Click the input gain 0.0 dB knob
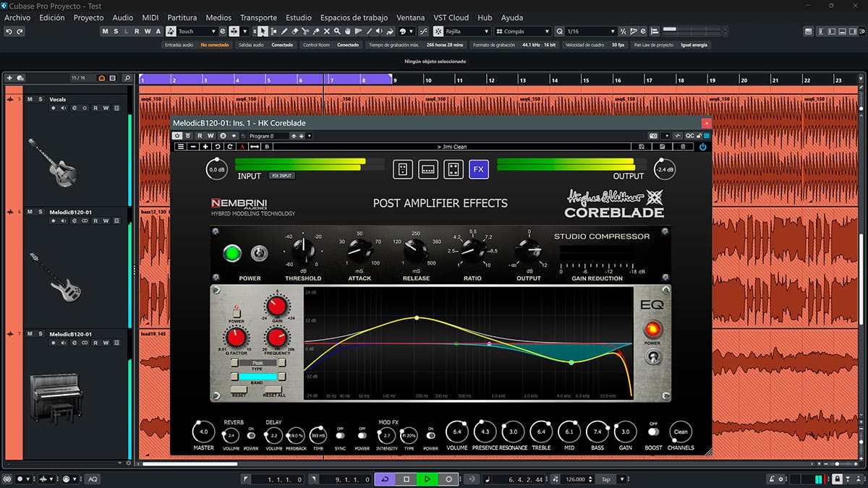Viewport: 868px width, 488px height. pos(216,169)
